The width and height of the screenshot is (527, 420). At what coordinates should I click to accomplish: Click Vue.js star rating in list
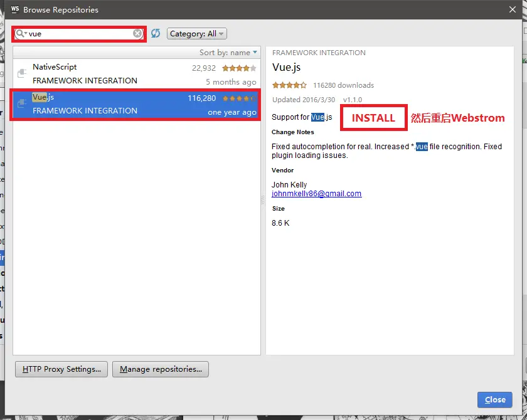tap(239, 98)
